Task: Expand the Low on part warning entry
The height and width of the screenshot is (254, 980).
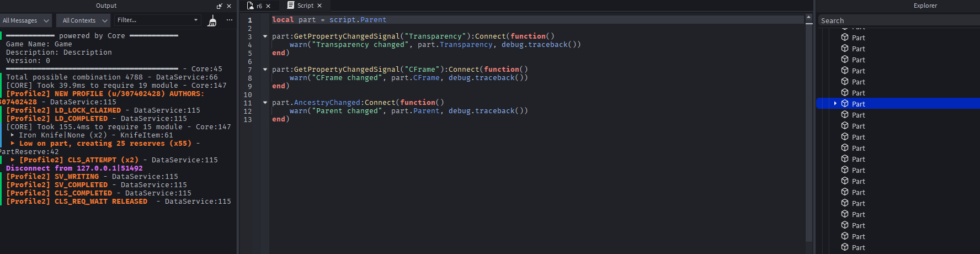Action: [13, 143]
